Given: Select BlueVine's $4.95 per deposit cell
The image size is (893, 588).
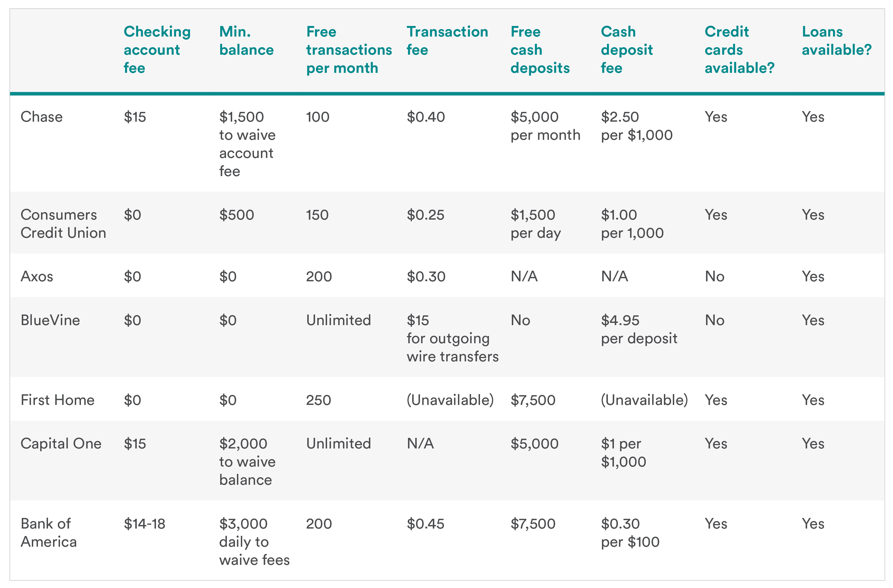Looking at the screenshot, I should 638,330.
